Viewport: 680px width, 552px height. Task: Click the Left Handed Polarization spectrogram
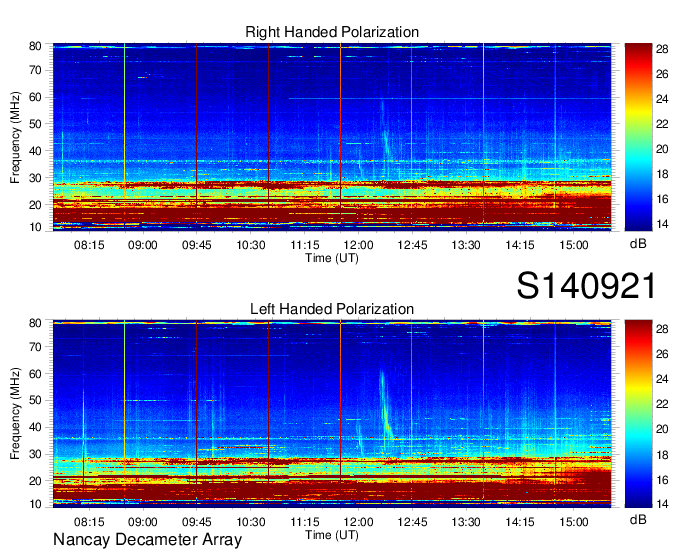pyautogui.click(x=332, y=414)
